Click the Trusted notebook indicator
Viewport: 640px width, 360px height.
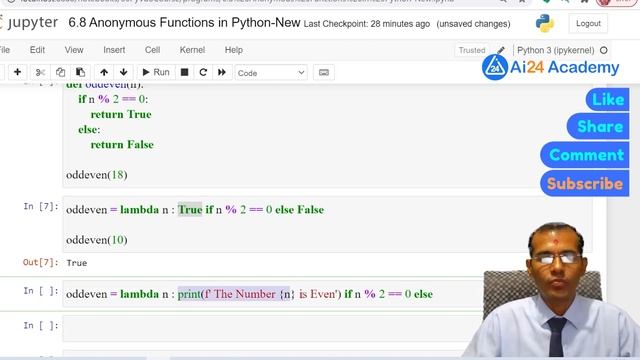tap(472, 50)
